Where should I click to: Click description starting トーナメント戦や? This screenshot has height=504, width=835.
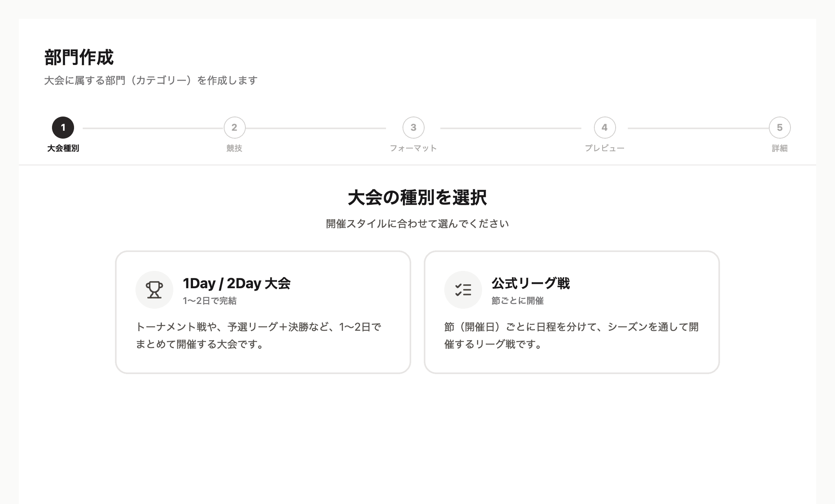tap(258, 335)
